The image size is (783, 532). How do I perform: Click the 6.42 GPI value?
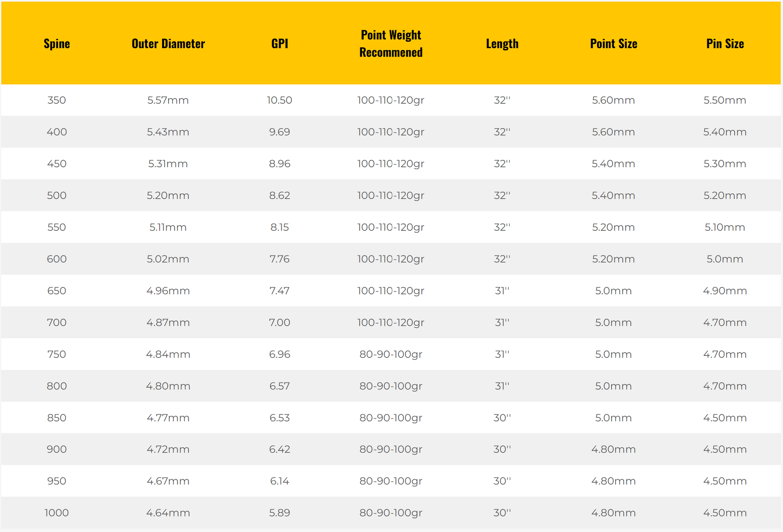tap(280, 449)
